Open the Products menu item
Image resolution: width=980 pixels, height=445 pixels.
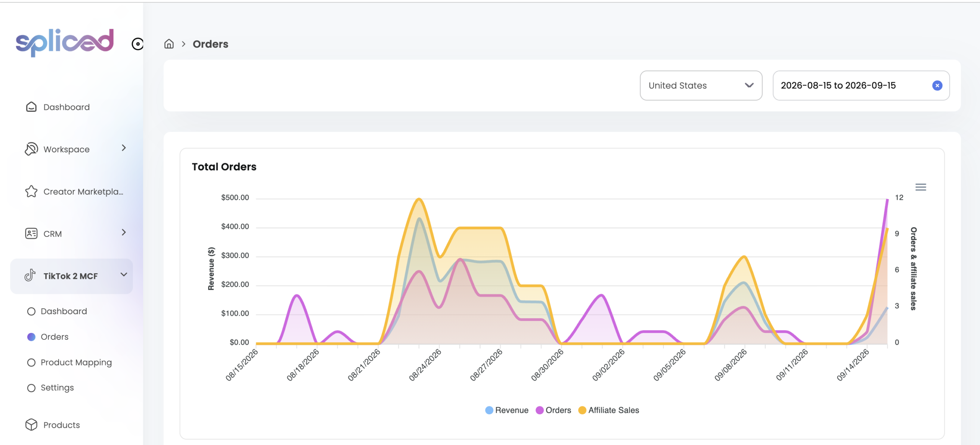62,425
